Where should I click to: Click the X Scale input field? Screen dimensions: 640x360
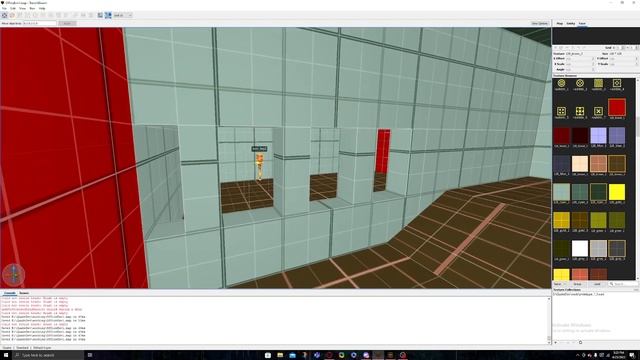(x=581, y=64)
